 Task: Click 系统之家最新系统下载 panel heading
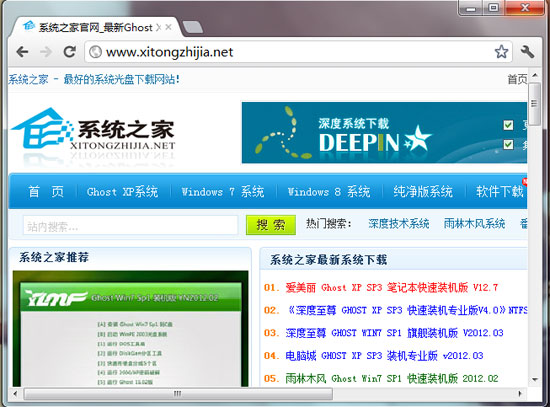pos(328,260)
